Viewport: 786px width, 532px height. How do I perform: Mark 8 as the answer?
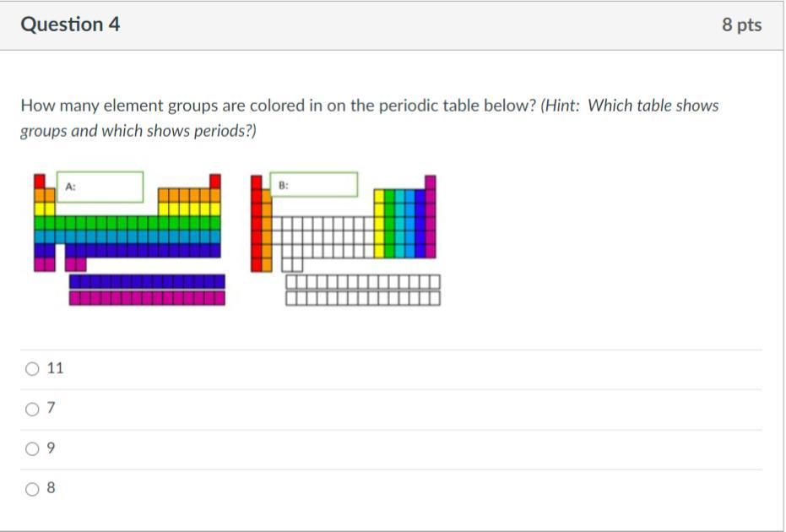[x=33, y=488]
